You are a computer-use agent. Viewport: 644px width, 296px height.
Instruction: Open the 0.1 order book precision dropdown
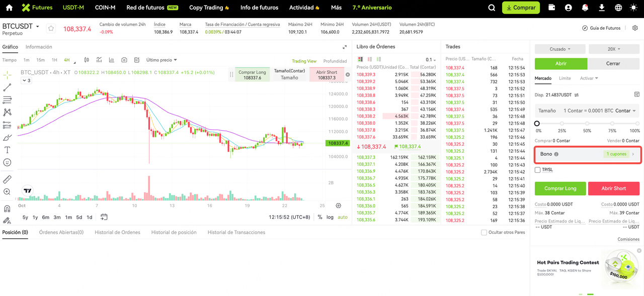point(431,60)
